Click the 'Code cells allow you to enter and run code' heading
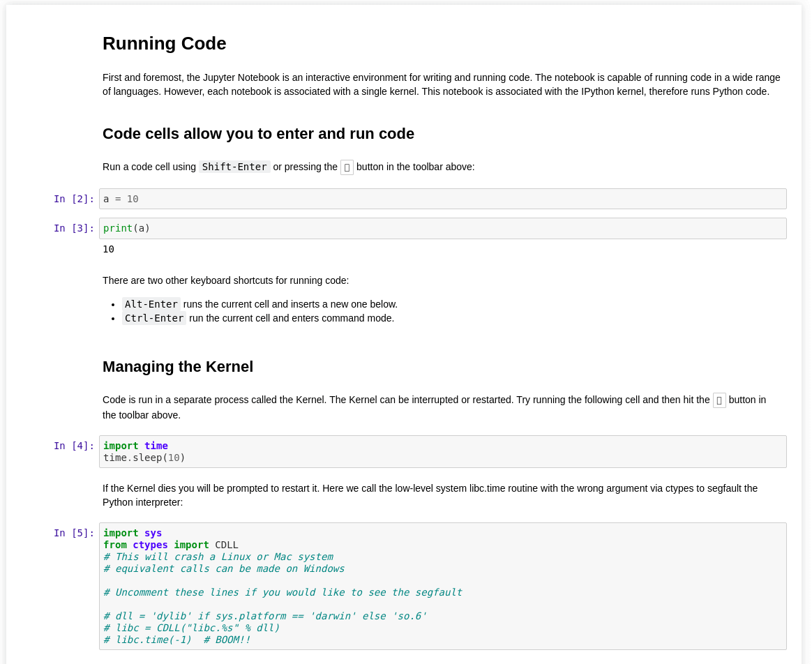Image resolution: width=812 pixels, height=664 pixels. coord(258,134)
